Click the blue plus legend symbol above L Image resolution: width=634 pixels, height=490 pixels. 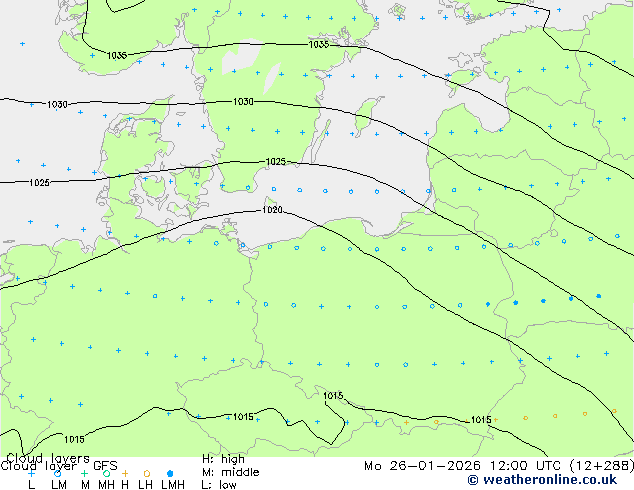tap(32, 473)
